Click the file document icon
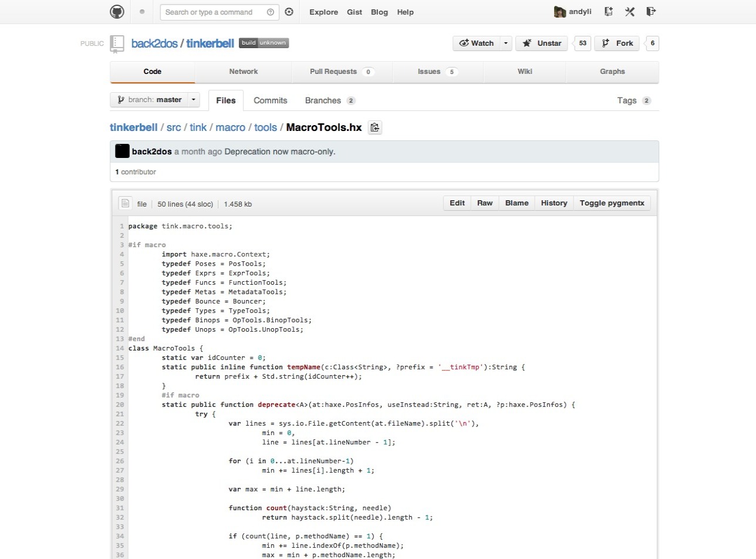 coord(125,203)
